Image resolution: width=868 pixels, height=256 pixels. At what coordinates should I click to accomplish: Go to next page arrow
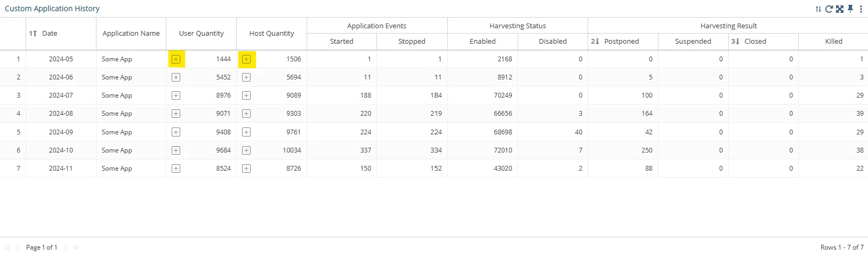pyautogui.click(x=66, y=247)
